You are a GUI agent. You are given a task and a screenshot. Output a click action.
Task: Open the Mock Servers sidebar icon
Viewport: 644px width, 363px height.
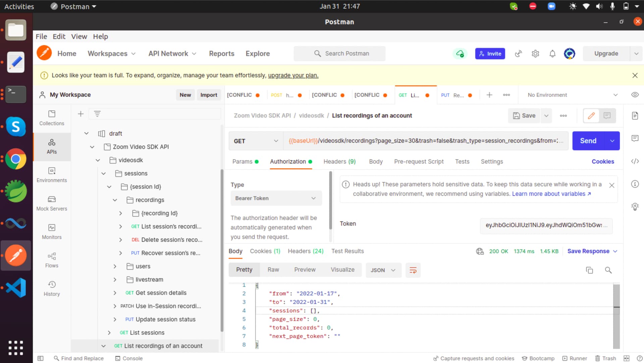pos(52,203)
